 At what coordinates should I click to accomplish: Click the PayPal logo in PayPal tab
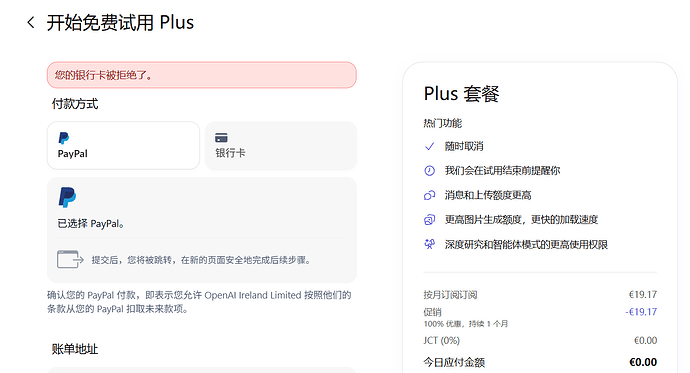64,138
